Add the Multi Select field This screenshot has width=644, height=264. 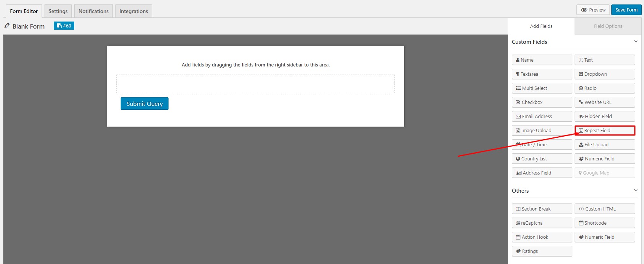[x=542, y=88]
